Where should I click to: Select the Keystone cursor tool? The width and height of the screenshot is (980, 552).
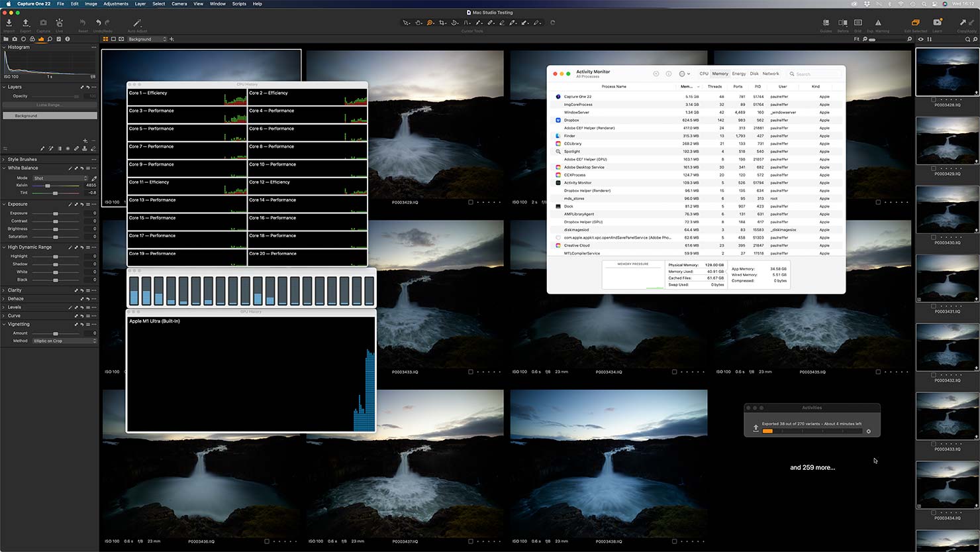(467, 23)
